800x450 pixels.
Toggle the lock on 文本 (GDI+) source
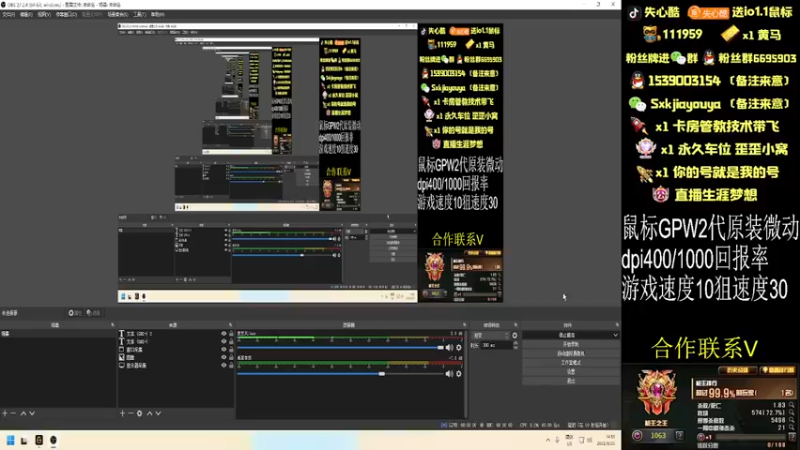(231, 341)
